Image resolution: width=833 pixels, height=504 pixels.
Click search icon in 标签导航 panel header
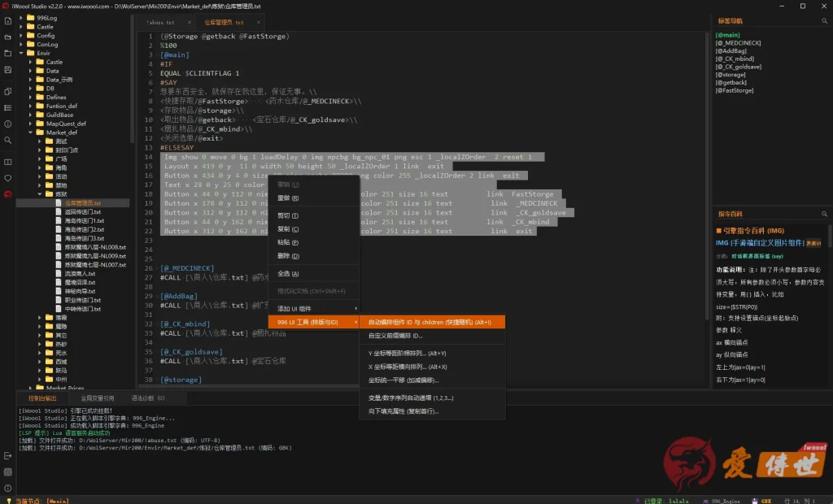(825, 21)
